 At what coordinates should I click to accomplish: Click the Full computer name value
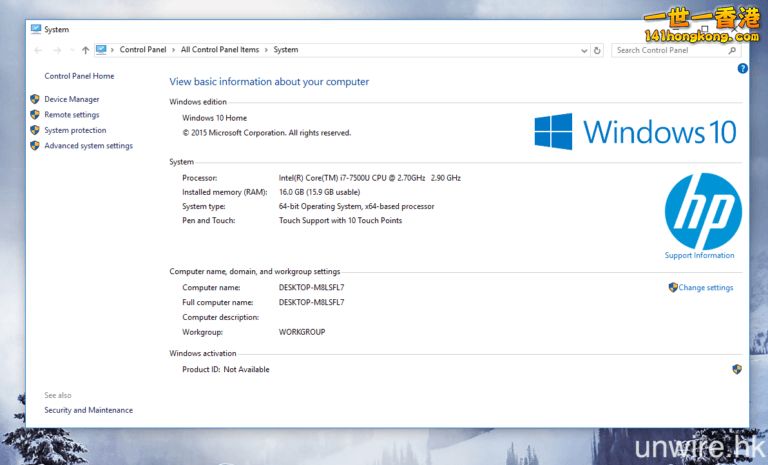click(x=312, y=302)
